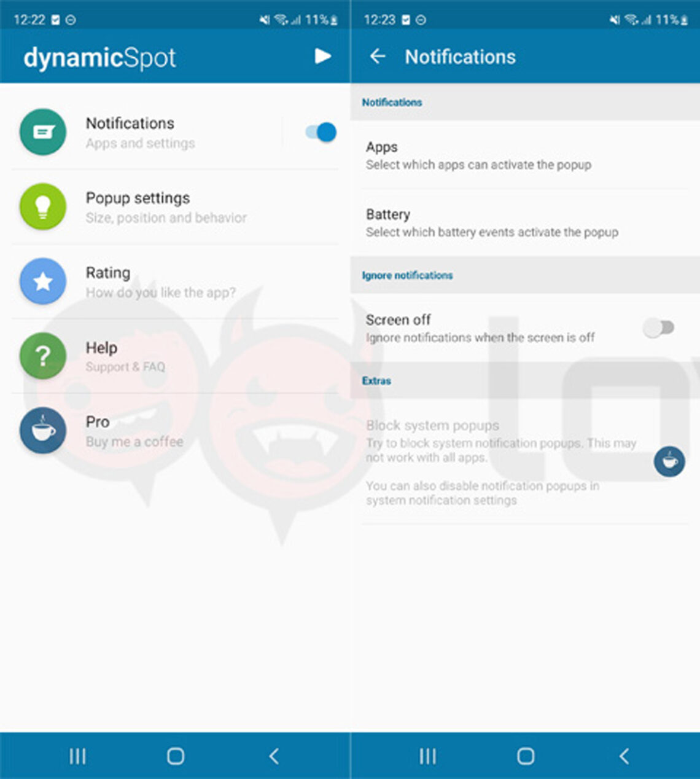Open Apps to select popup apps
700x779 pixels.
coord(479,155)
